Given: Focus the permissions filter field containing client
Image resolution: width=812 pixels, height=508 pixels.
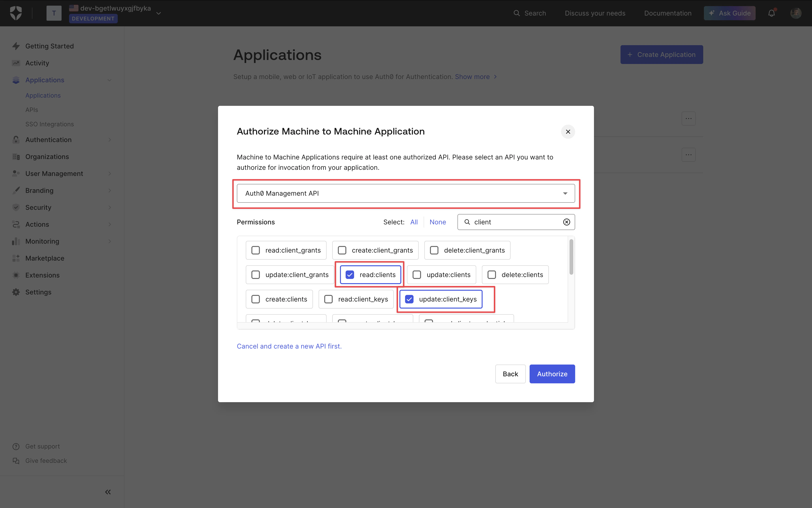Looking at the screenshot, I should pos(516,222).
